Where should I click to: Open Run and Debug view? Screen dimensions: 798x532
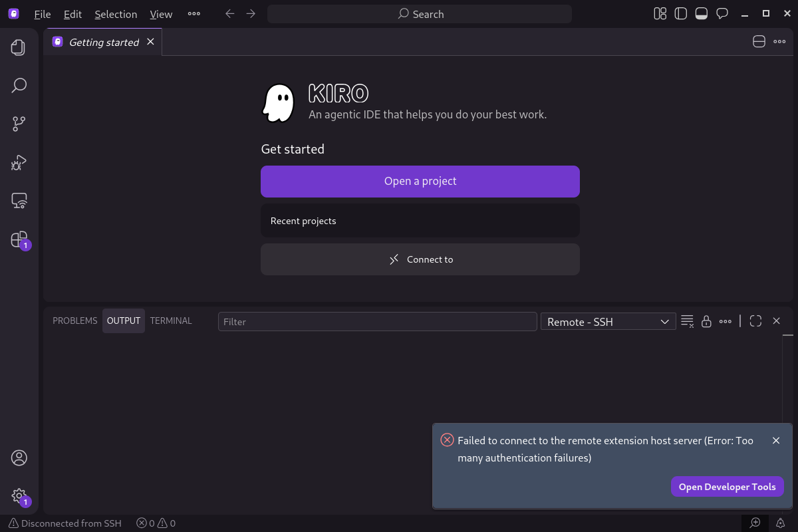(x=19, y=162)
